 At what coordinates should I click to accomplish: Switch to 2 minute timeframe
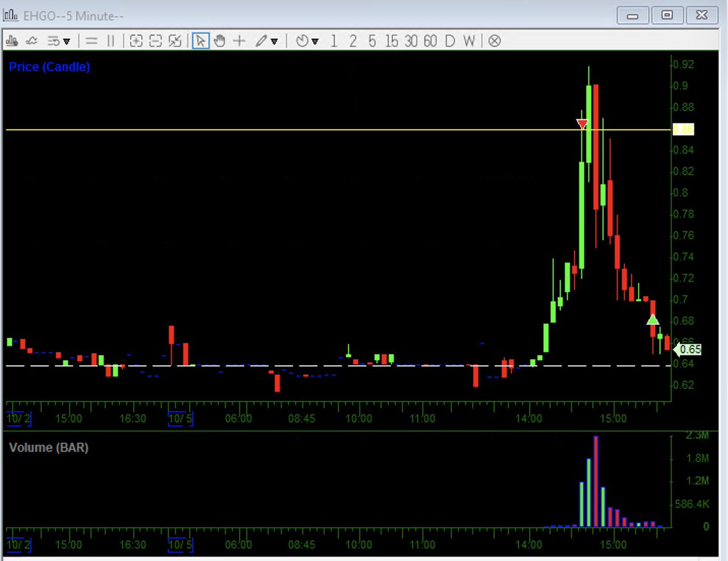coord(353,41)
